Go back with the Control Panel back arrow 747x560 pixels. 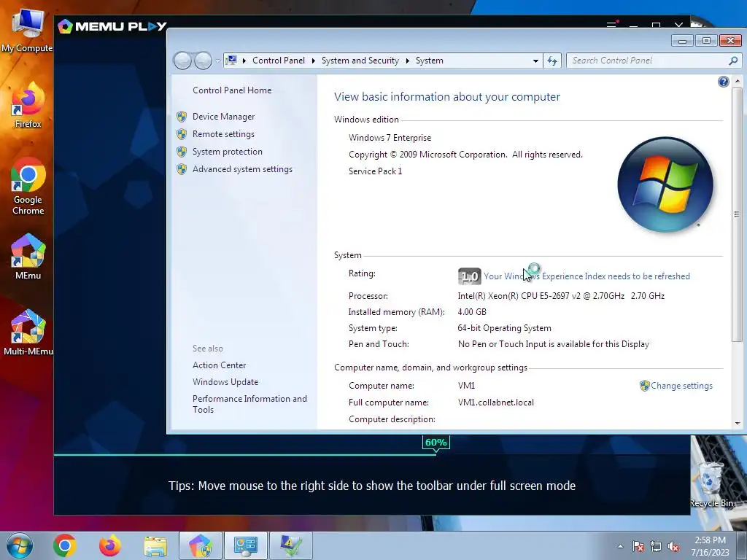click(182, 61)
